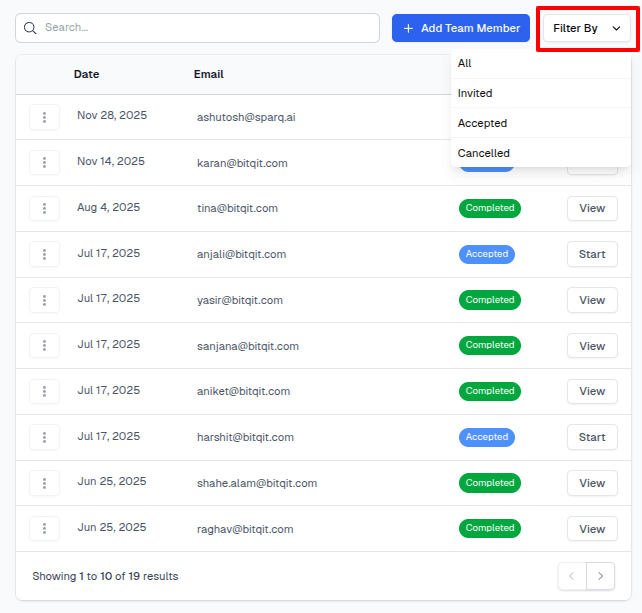Screen dimensions: 642x613
Task: Click date Nov 28, 2025
Action: pos(112,115)
